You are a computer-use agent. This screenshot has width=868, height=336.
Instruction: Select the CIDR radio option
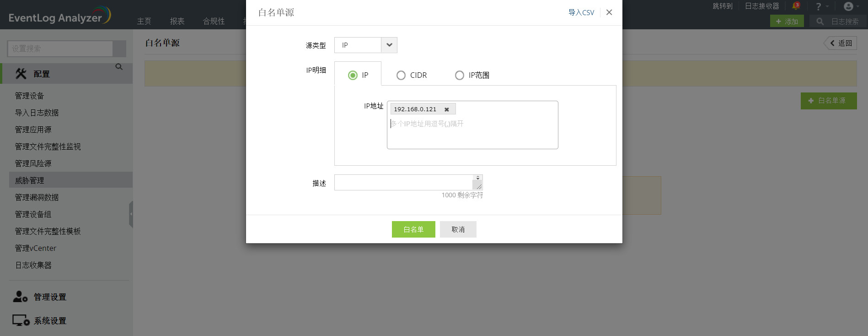401,75
